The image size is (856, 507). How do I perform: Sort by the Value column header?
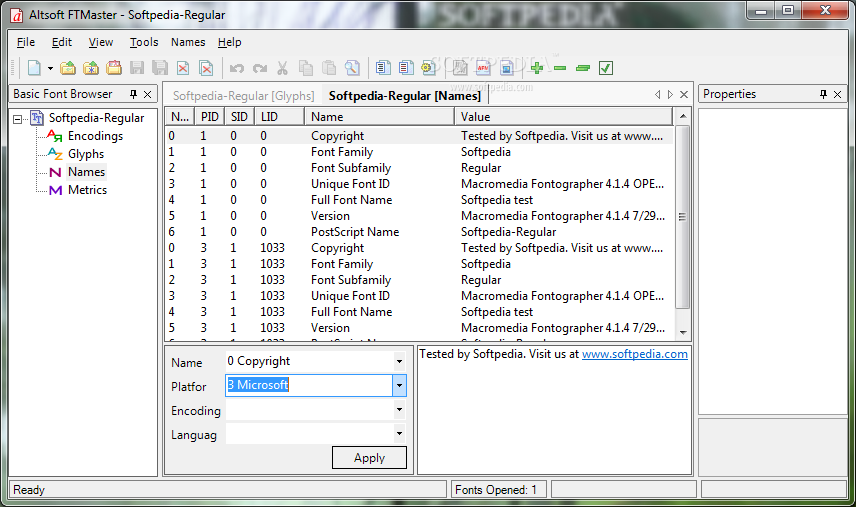click(x=563, y=117)
